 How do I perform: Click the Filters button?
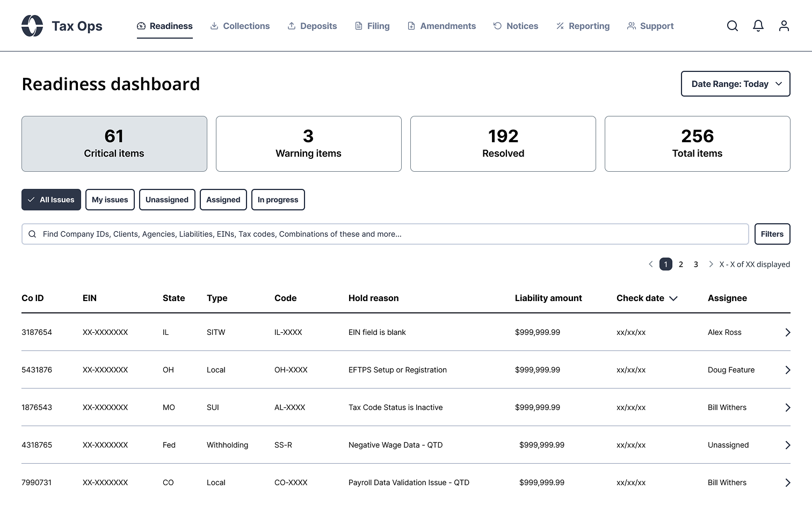tap(772, 234)
